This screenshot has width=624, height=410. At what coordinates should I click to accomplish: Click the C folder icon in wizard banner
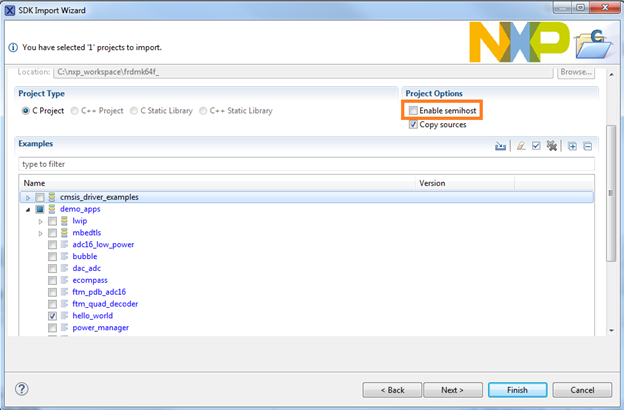tap(594, 44)
